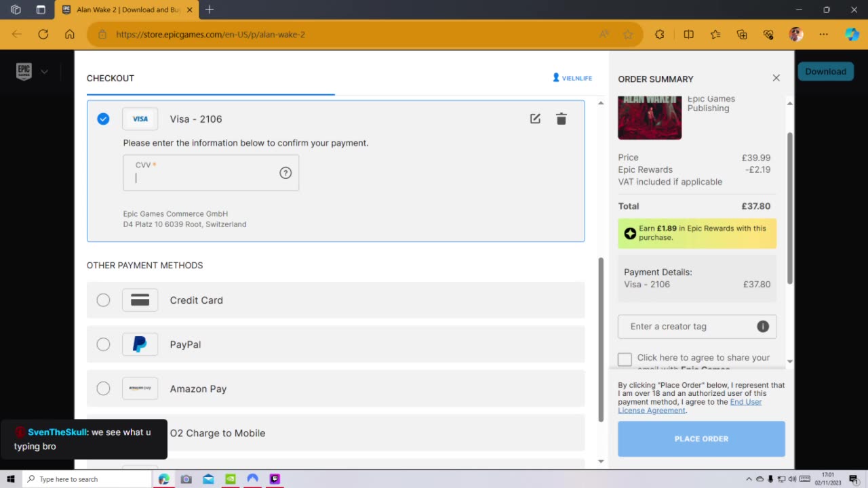Screen dimensions: 868x488
Task: Click the CVV input field
Action: tap(211, 173)
